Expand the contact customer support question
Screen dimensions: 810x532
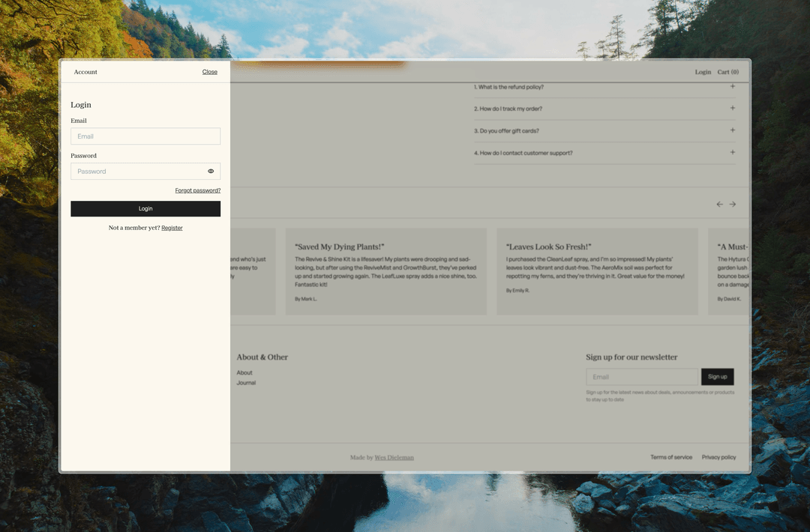pos(732,153)
